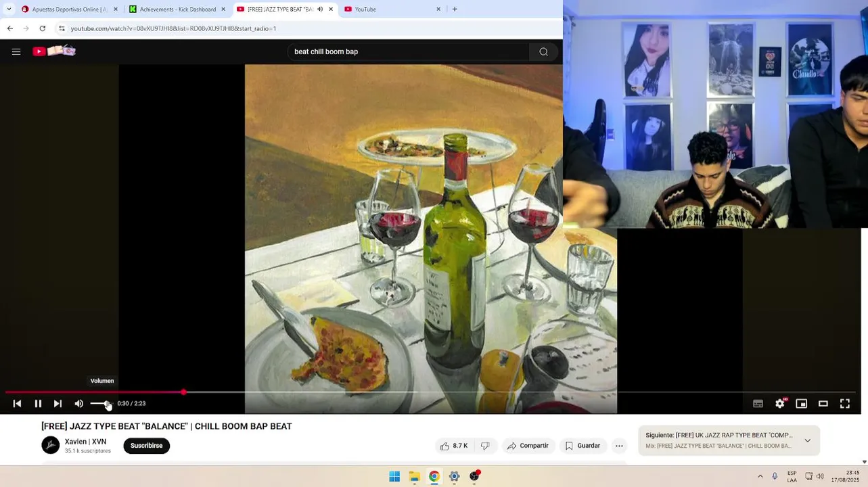The width and height of the screenshot is (868, 487).
Task: Mute the video with the speaker icon
Action: coord(79,404)
